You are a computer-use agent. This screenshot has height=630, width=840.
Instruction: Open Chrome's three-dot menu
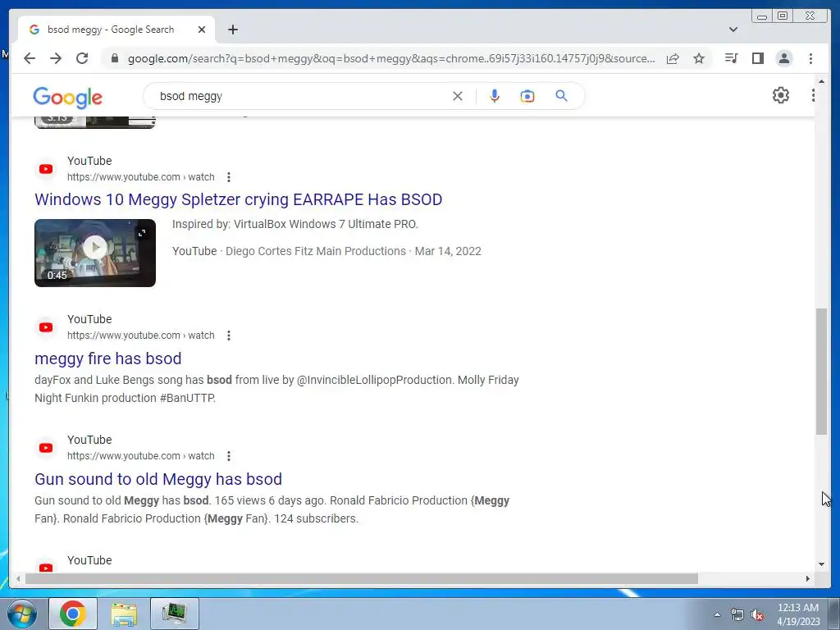[810, 58]
